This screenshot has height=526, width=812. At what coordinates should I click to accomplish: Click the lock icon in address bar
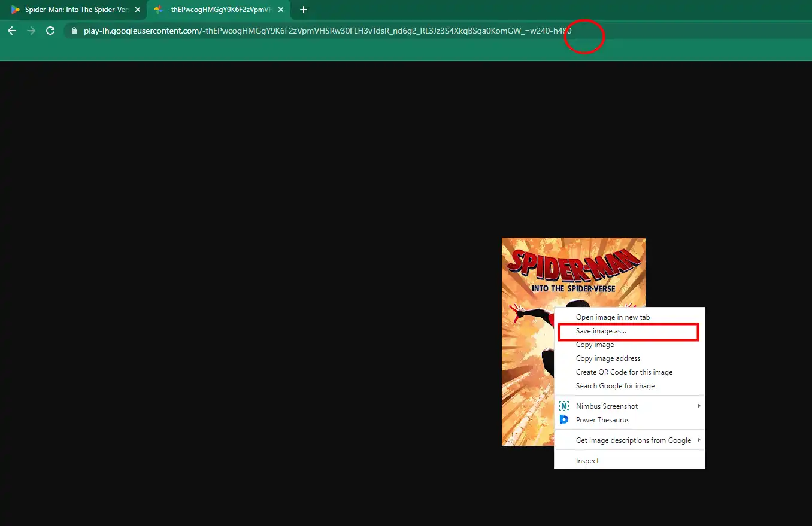point(74,31)
